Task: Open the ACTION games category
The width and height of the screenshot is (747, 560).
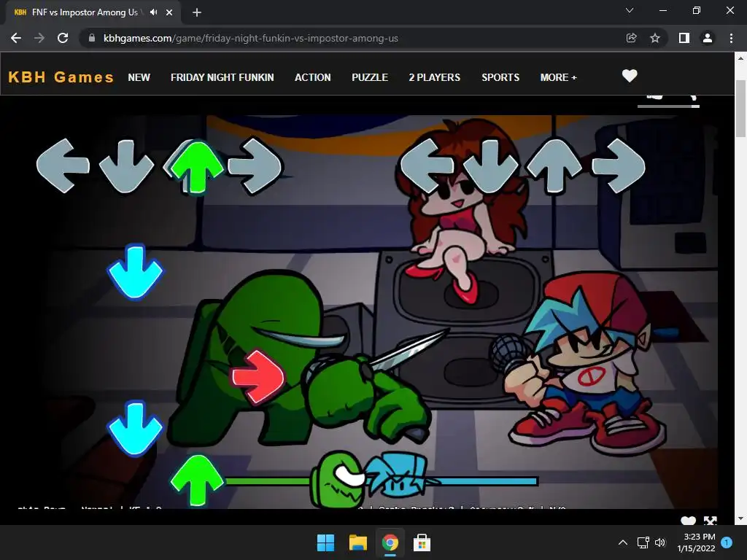Action: point(312,77)
